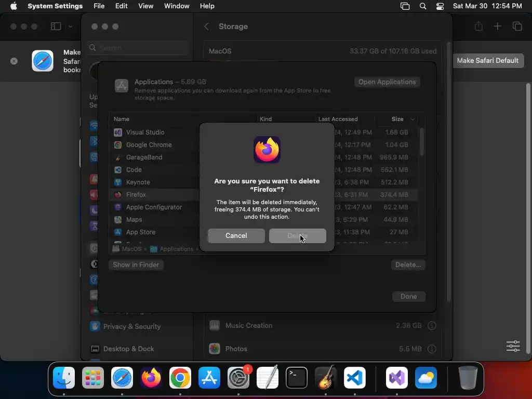
Task: Click info icon next to Music Creation
Action: (x=432, y=325)
